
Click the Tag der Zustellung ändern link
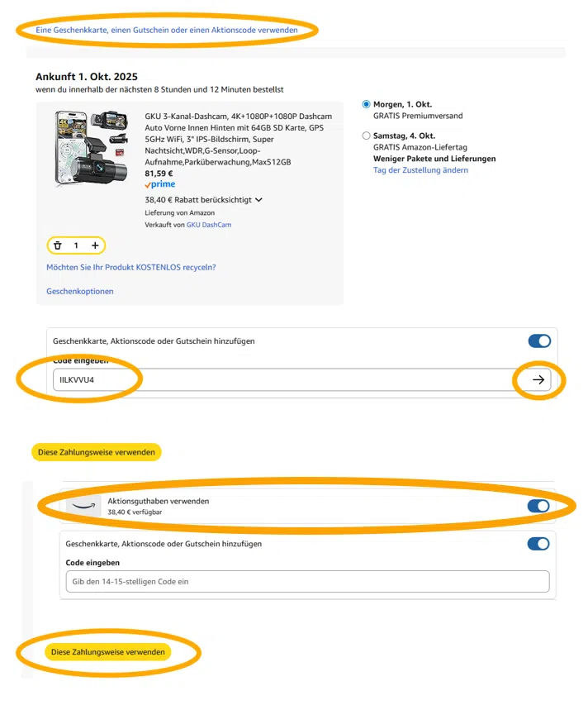[420, 170]
